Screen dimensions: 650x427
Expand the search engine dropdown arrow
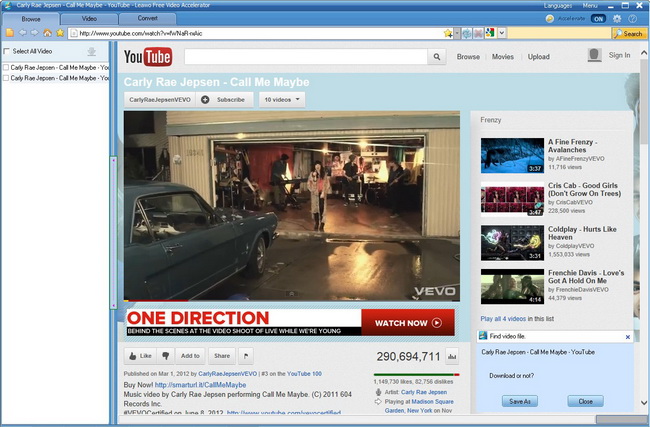coord(502,33)
